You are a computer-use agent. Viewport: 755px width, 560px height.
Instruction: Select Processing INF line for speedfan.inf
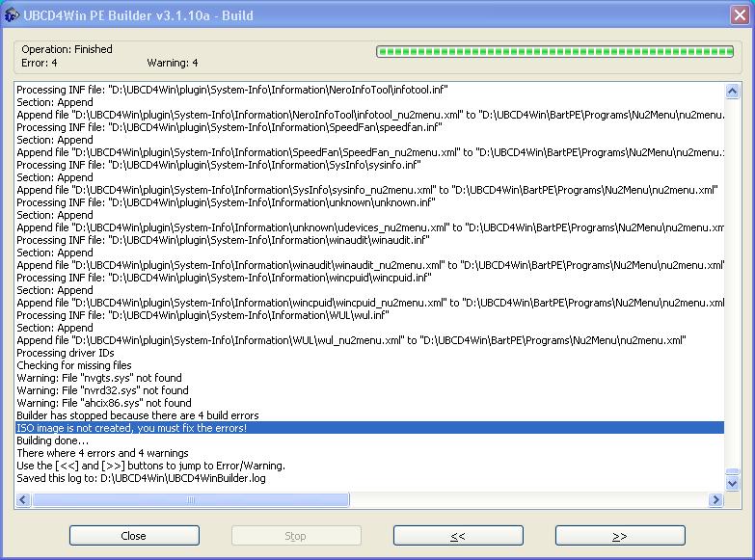pyautogui.click(x=370, y=127)
